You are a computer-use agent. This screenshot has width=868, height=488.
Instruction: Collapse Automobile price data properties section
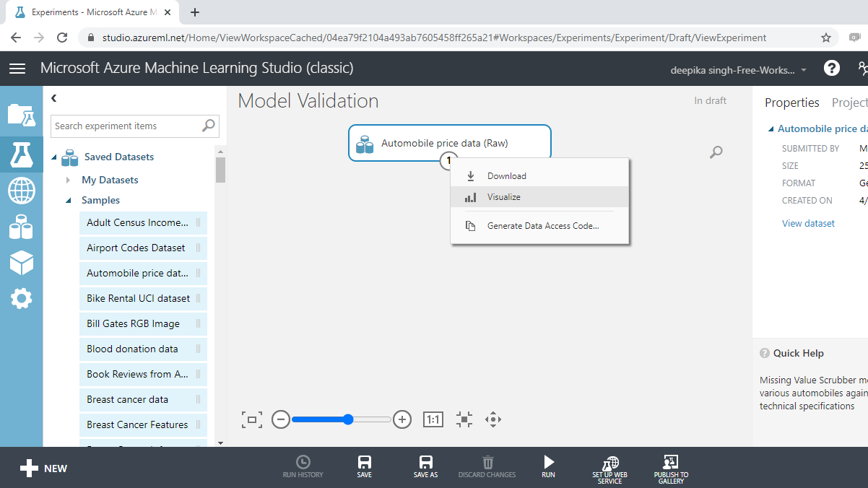(770, 129)
